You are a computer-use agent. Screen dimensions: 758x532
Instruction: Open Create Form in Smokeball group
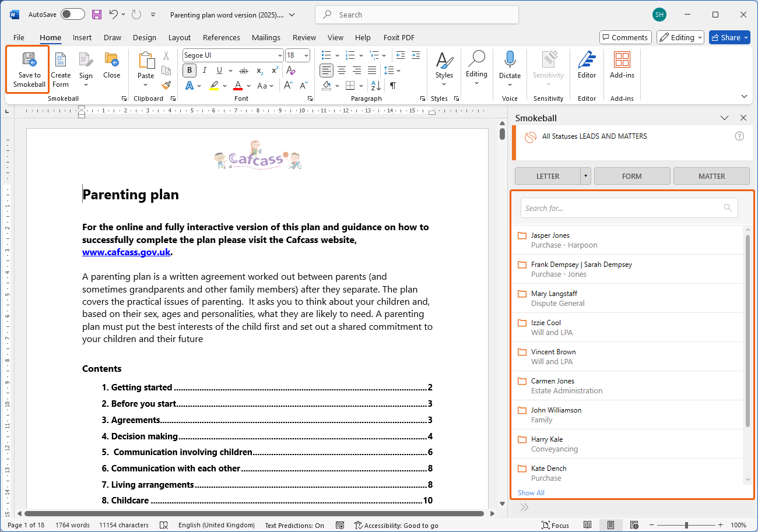point(61,70)
